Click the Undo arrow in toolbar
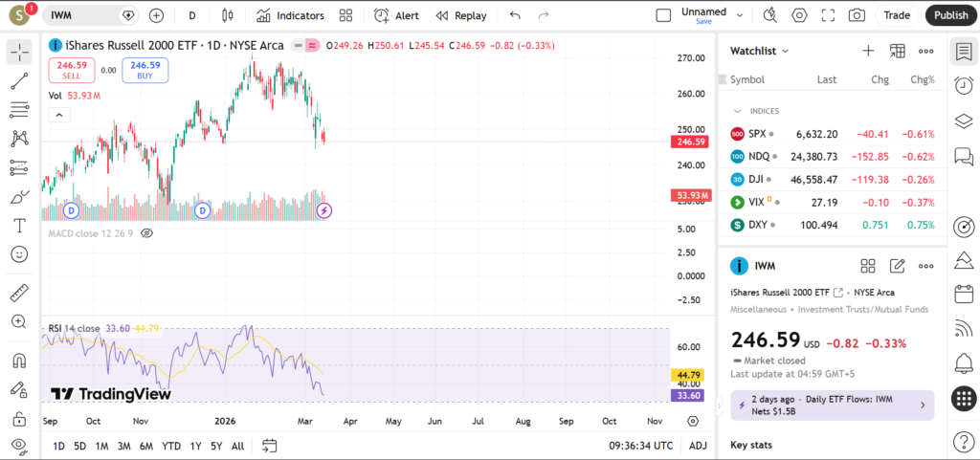Image resolution: width=980 pixels, height=460 pixels. 516,15
